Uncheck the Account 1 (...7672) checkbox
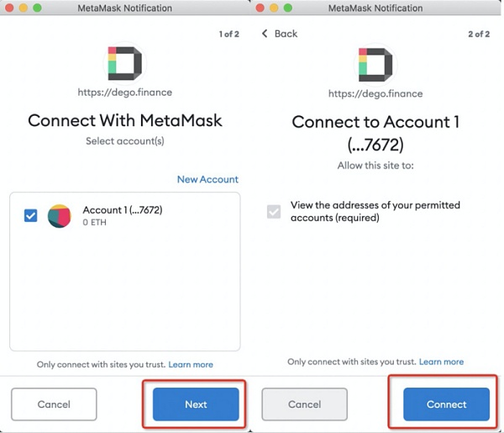 point(31,215)
